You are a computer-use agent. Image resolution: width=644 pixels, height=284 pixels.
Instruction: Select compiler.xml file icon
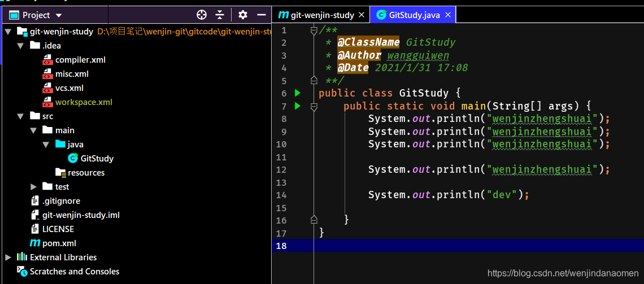[47, 60]
